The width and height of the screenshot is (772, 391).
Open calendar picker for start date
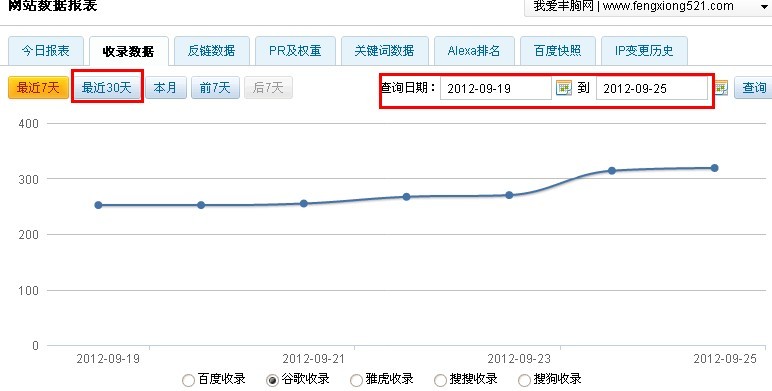coord(564,88)
